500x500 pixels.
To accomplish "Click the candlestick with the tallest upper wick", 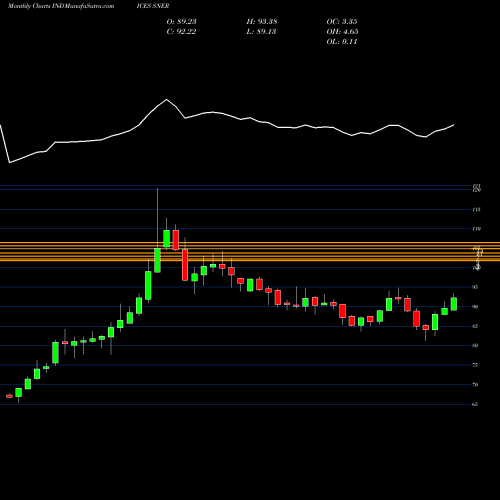I will 157,260.
